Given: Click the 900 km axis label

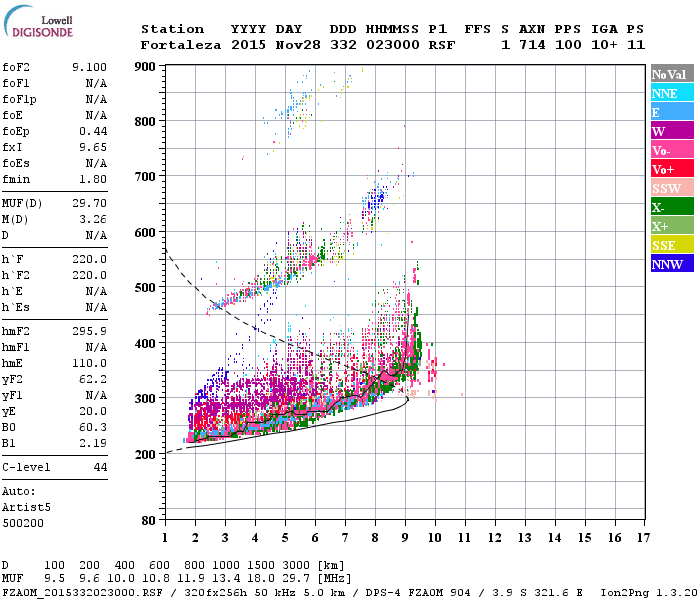Looking at the screenshot, I should (x=145, y=67).
